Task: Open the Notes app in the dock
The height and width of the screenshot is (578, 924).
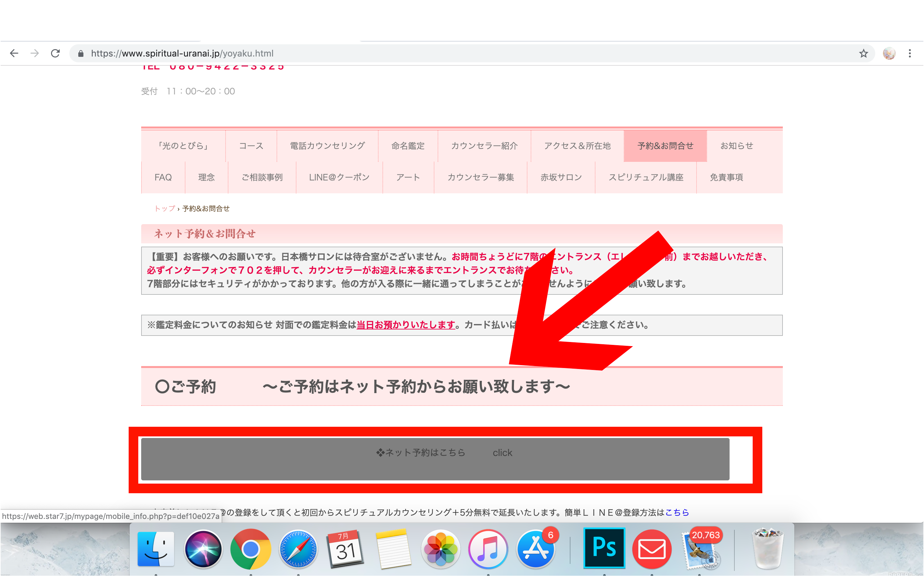Action: (393, 549)
